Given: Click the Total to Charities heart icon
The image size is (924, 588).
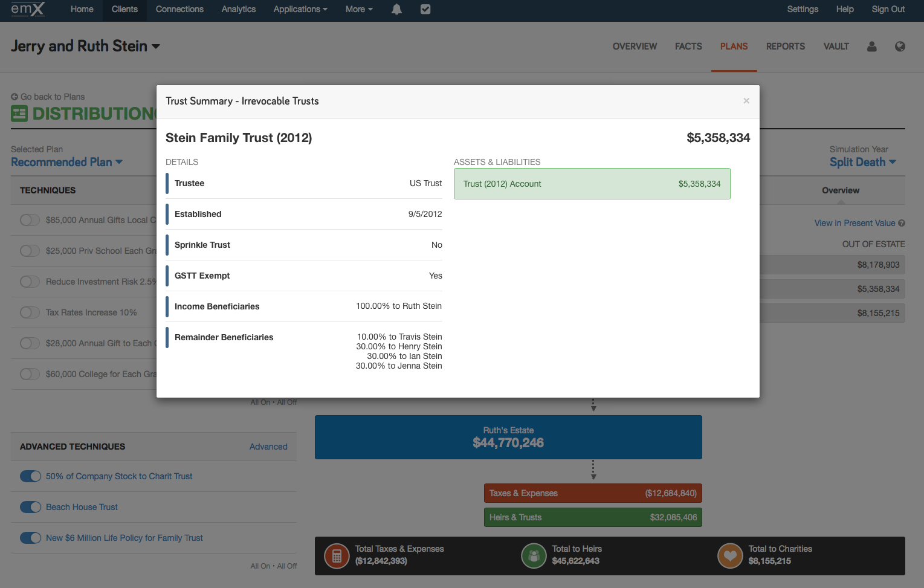Looking at the screenshot, I should coord(730,556).
